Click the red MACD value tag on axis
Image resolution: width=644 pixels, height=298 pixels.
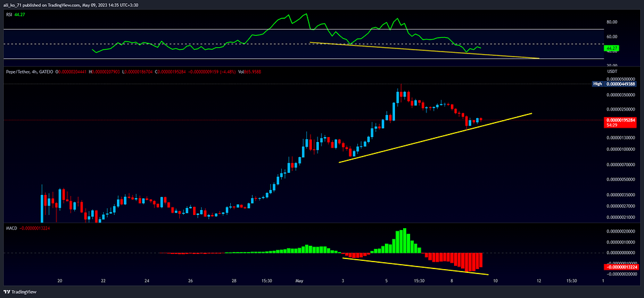[x=621, y=267]
